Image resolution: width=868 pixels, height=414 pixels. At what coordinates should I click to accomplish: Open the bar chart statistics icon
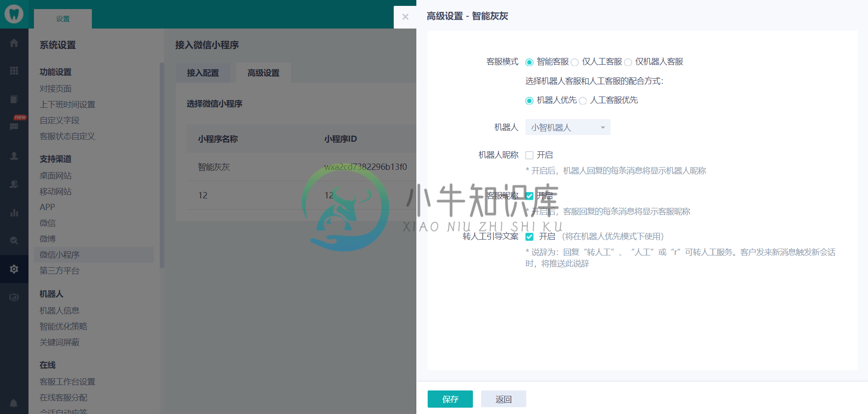14,212
